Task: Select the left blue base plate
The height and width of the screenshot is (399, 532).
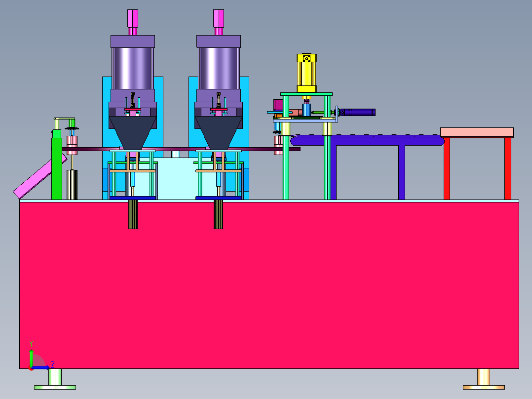Action: [x=133, y=198]
